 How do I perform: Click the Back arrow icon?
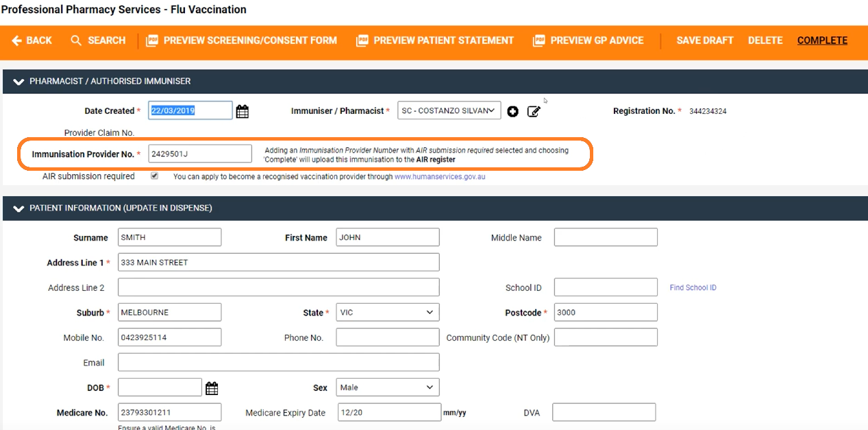17,40
